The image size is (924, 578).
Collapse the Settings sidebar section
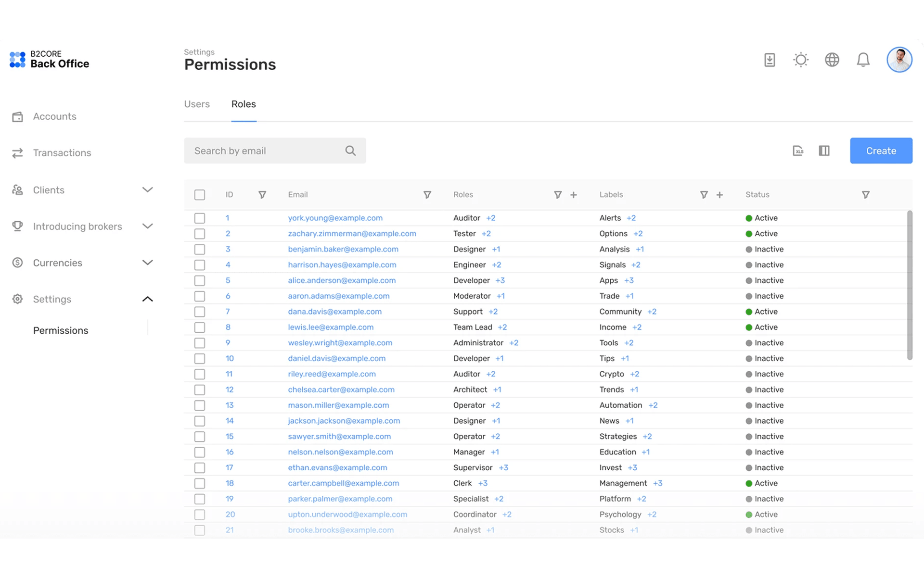coord(147,299)
